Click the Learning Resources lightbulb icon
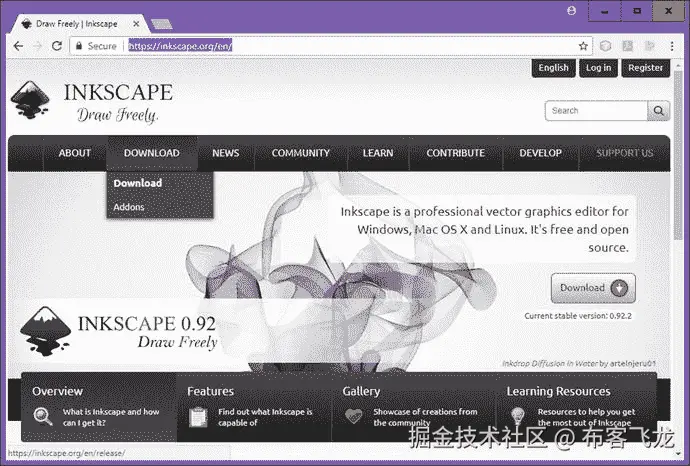 tap(518, 416)
